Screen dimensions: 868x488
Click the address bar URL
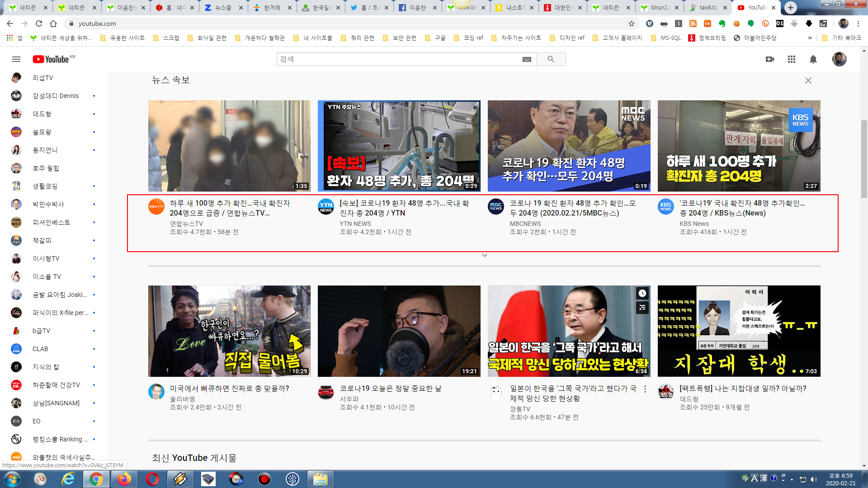[x=97, y=23]
